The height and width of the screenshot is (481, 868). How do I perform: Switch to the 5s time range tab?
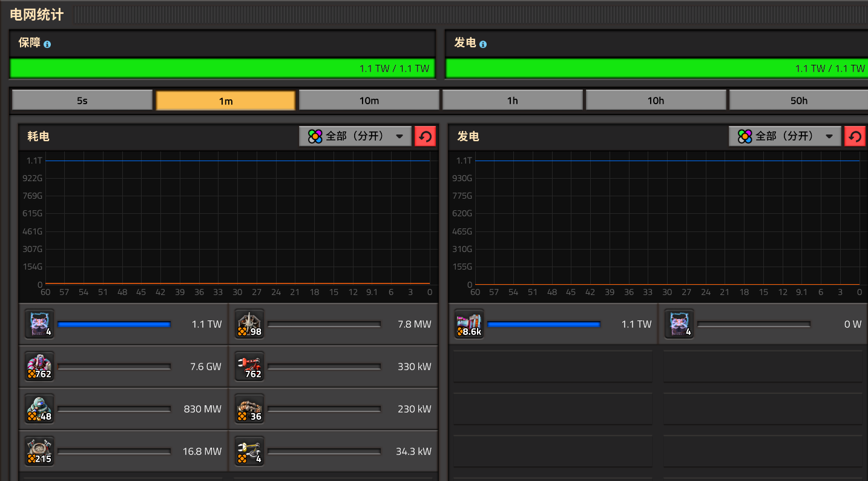[x=82, y=101]
